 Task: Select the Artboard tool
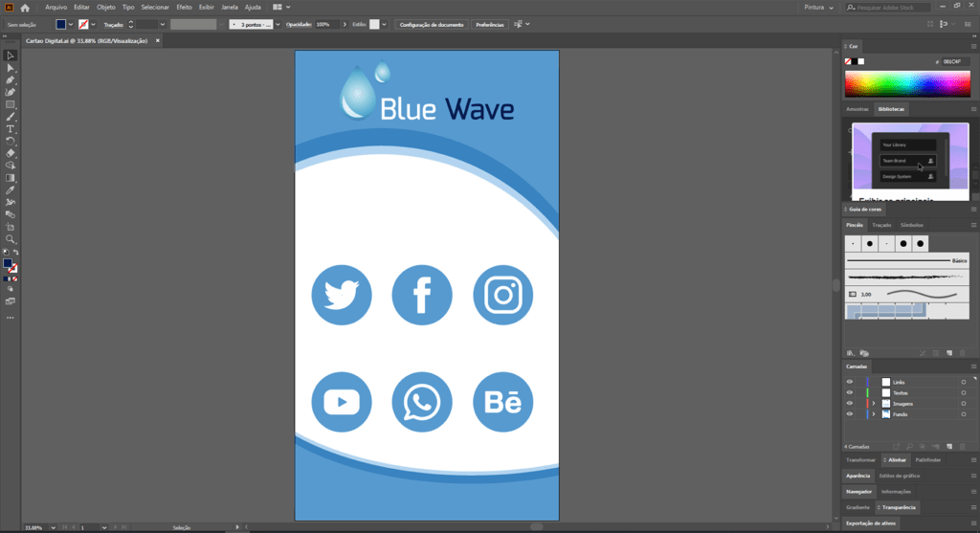click(x=10, y=227)
